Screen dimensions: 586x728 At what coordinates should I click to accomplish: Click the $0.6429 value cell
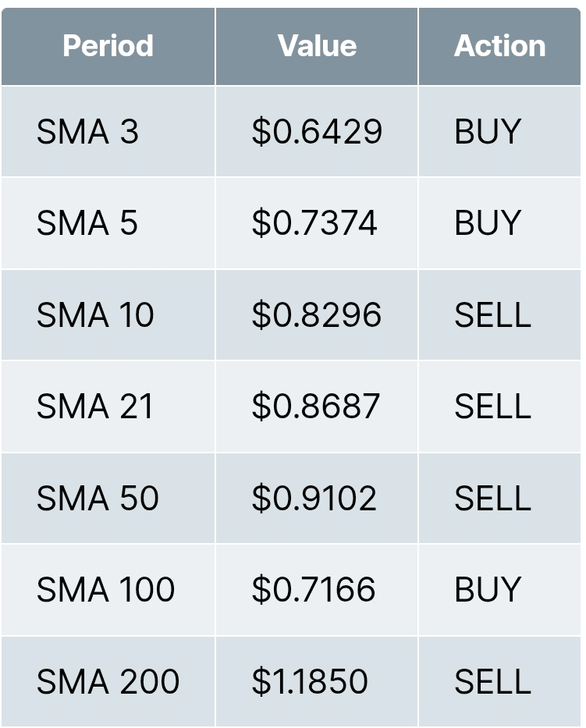click(317, 131)
